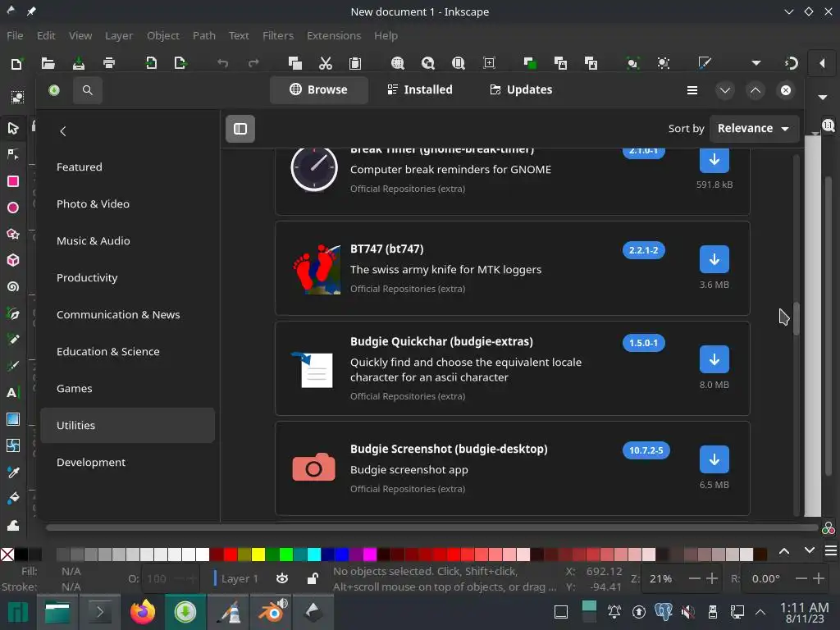Viewport: 840px width, 630px height.
Task: Pick the yellow swatch in the palette
Action: point(258,554)
